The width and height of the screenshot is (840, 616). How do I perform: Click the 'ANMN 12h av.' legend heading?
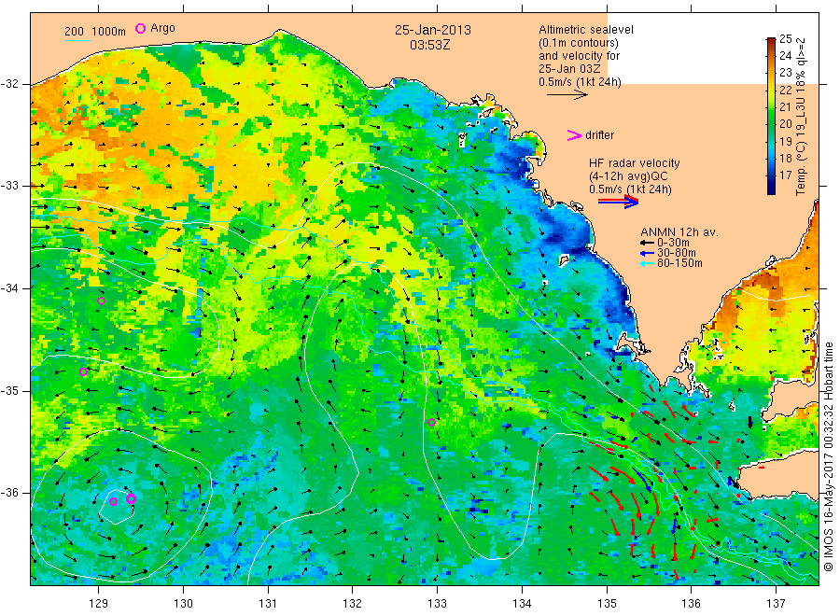point(679,232)
